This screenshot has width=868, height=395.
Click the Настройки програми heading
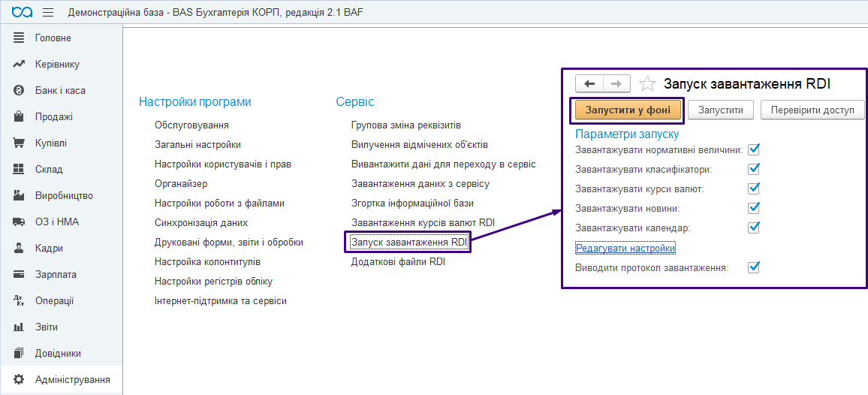pos(195,102)
